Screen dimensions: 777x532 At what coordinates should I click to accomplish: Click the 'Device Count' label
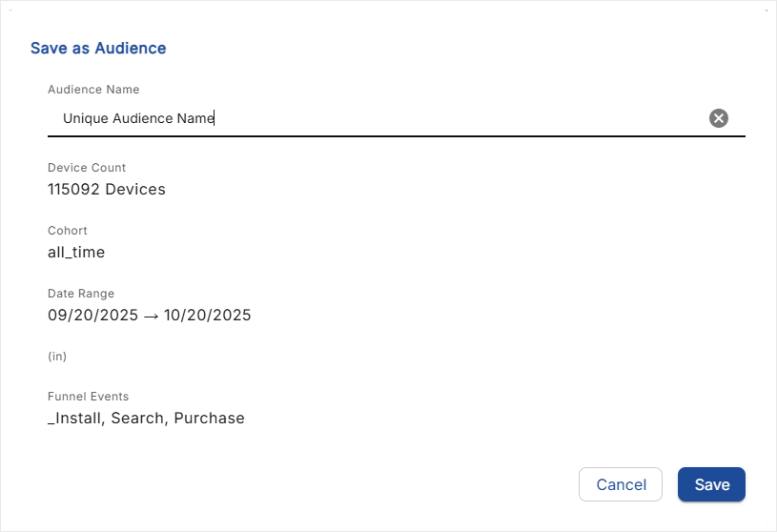(x=87, y=168)
